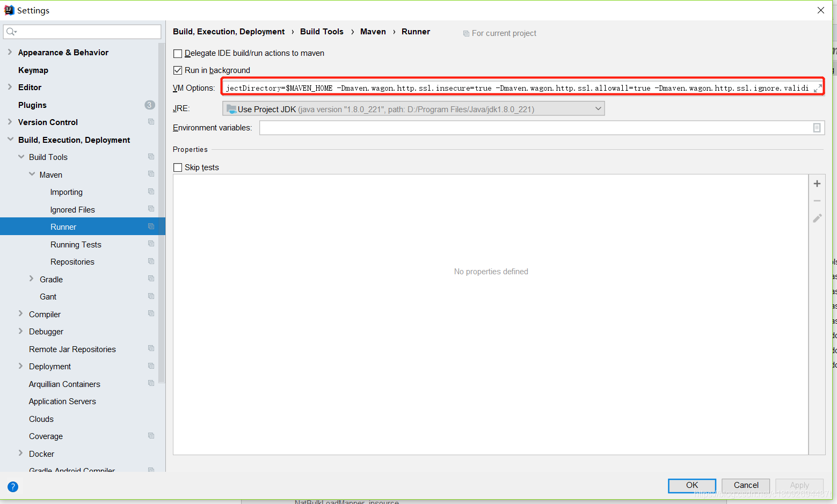The width and height of the screenshot is (837, 504).
Task: Click project-level icon beside Gradle
Action: click(x=151, y=279)
